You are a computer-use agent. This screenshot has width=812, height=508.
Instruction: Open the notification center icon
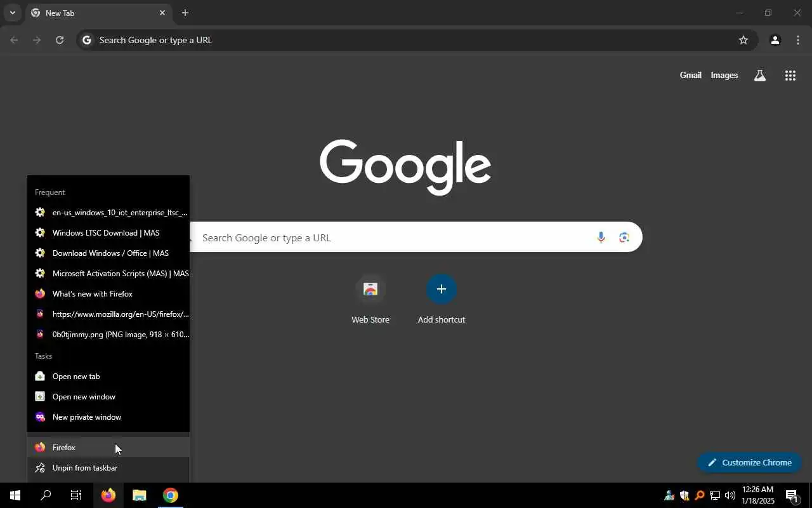(792, 495)
